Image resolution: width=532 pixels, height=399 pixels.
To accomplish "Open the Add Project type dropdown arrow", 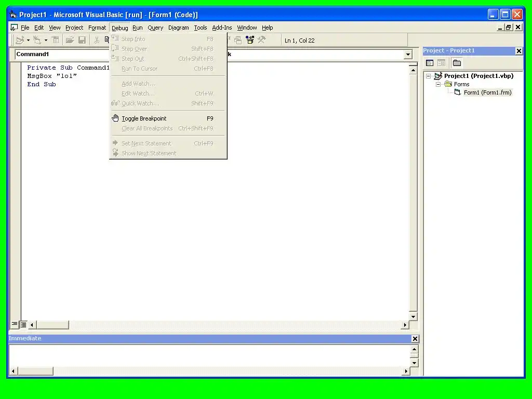I will pos(28,40).
